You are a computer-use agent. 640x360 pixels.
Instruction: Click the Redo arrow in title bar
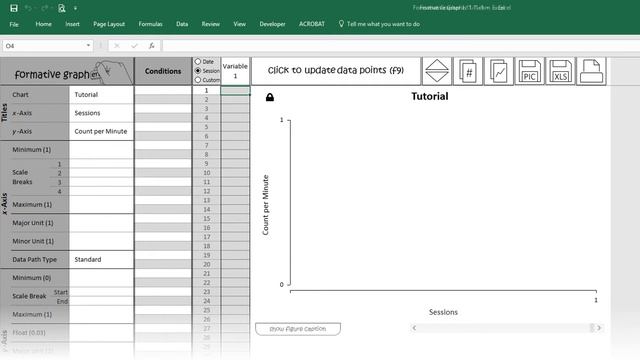[45, 8]
